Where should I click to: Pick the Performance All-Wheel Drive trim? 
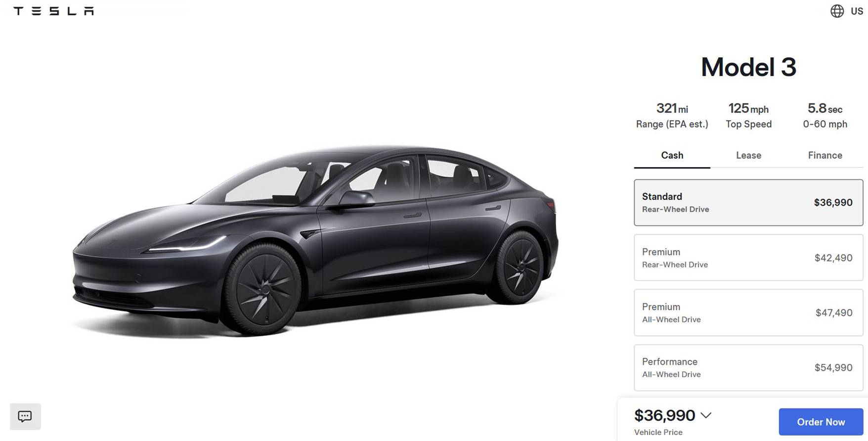748,367
